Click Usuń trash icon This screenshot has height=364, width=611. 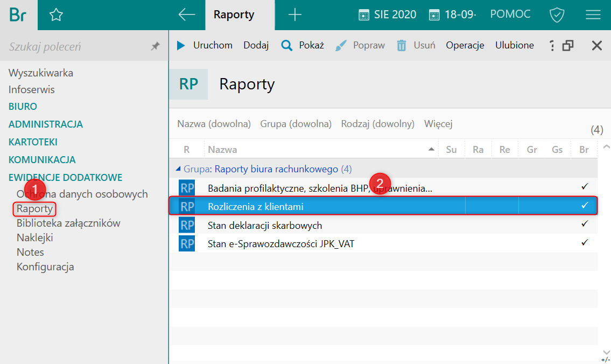click(402, 46)
